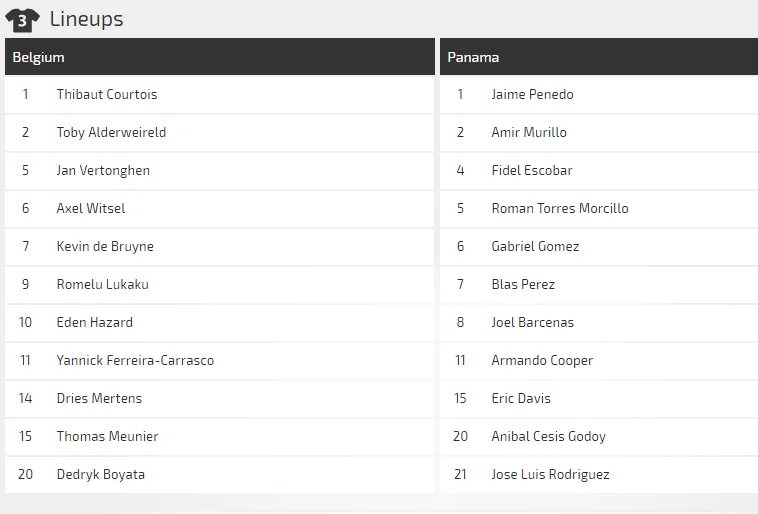Screen dimensions: 758x514
Task: Open Toby Alderweireld's player entry
Action: coord(111,133)
